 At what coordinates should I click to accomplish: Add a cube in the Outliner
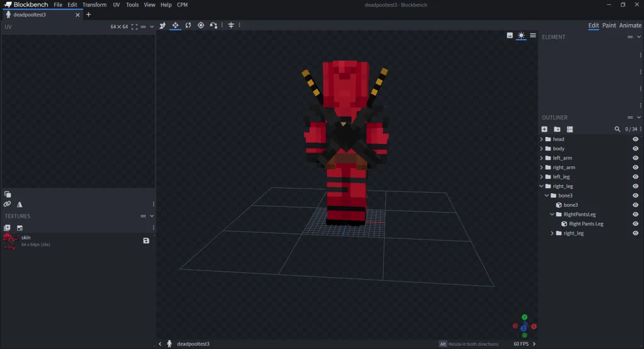[x=544, y=129]
